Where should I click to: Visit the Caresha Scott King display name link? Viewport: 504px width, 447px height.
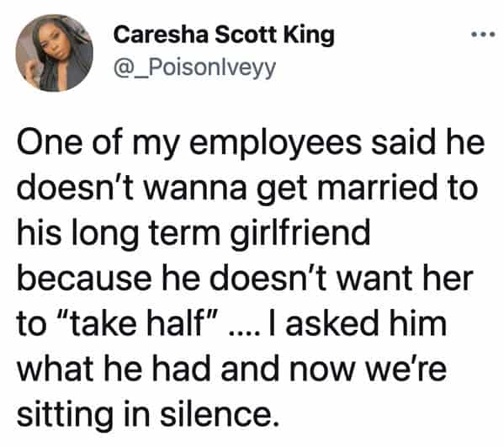coord(224,35)
